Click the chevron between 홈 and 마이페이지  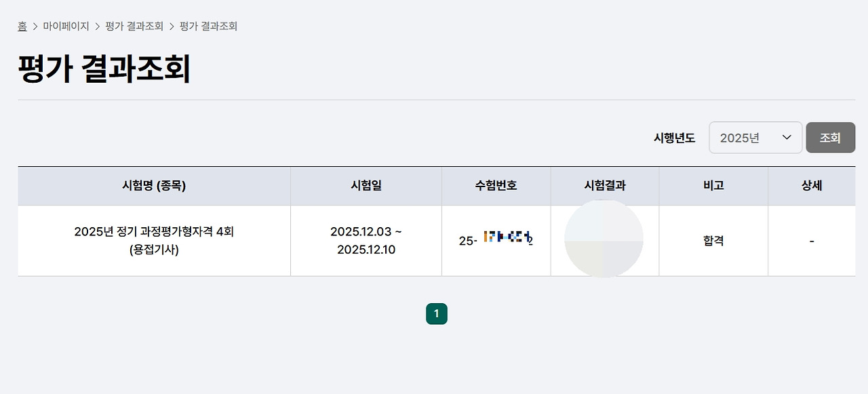tap(35, 26)
